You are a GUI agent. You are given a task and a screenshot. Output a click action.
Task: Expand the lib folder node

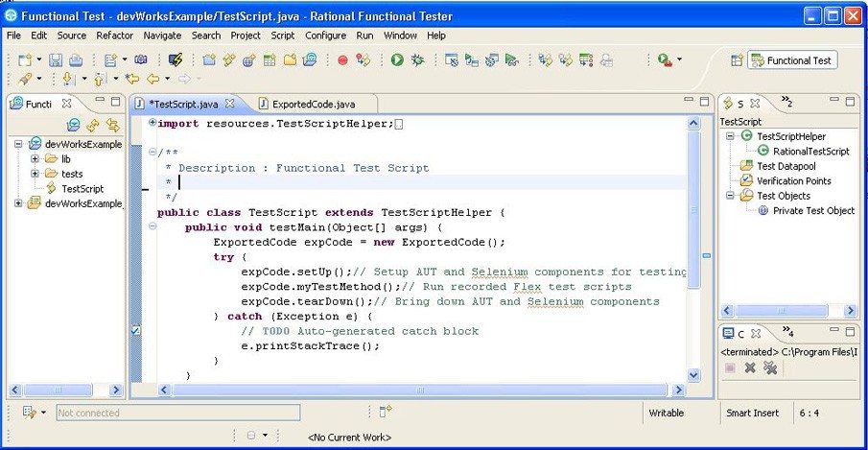point(35,159)
